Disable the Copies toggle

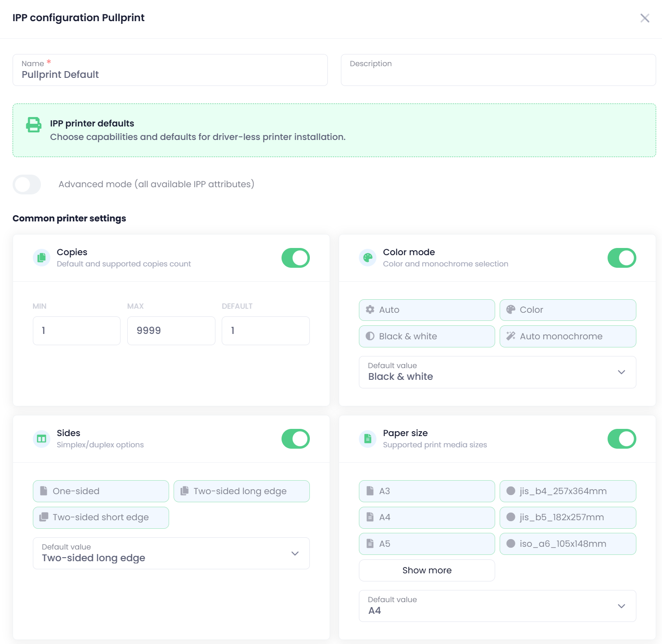click(x=295, y=258)
